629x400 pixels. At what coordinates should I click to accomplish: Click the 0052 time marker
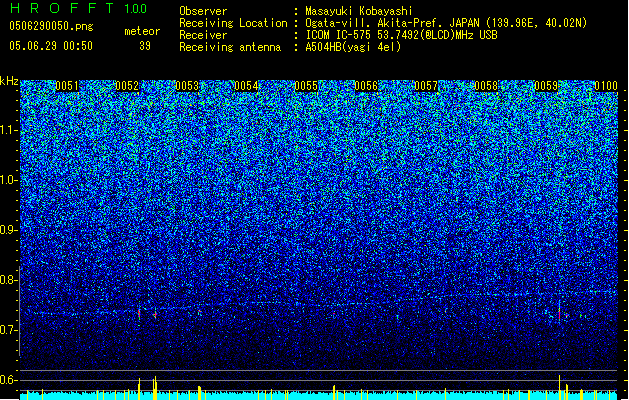(127, 86)
